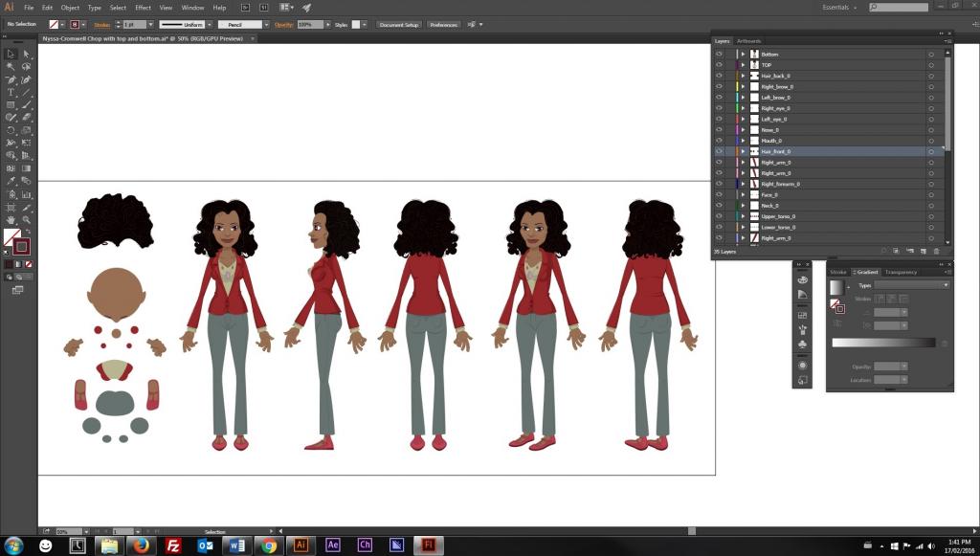Click the Document Setup button

(399, 24)
